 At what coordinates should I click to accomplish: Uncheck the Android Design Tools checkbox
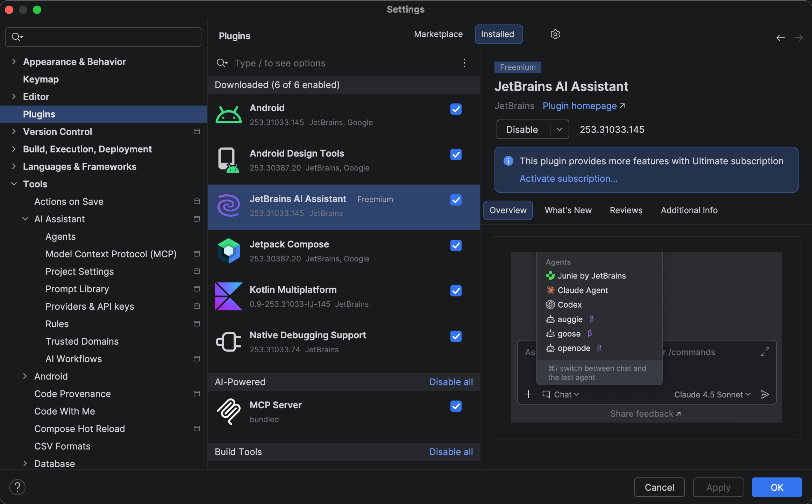point(456,154)
